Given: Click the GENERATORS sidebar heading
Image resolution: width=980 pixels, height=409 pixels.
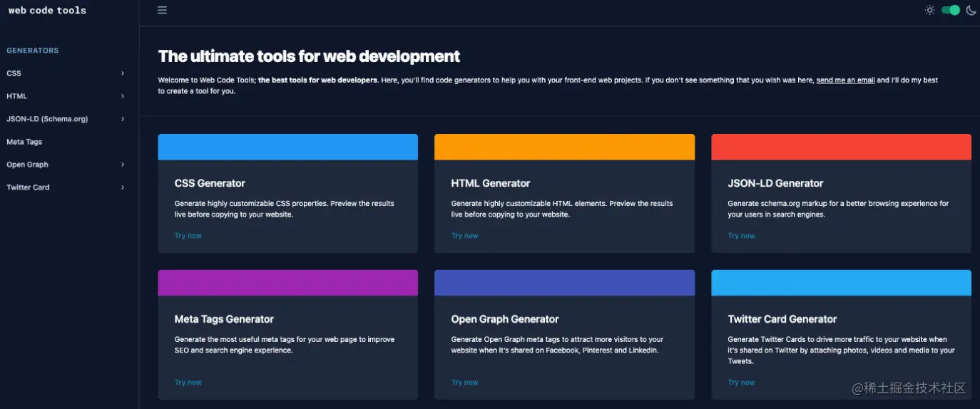Looking at the screenshot, I should point(33,51).
